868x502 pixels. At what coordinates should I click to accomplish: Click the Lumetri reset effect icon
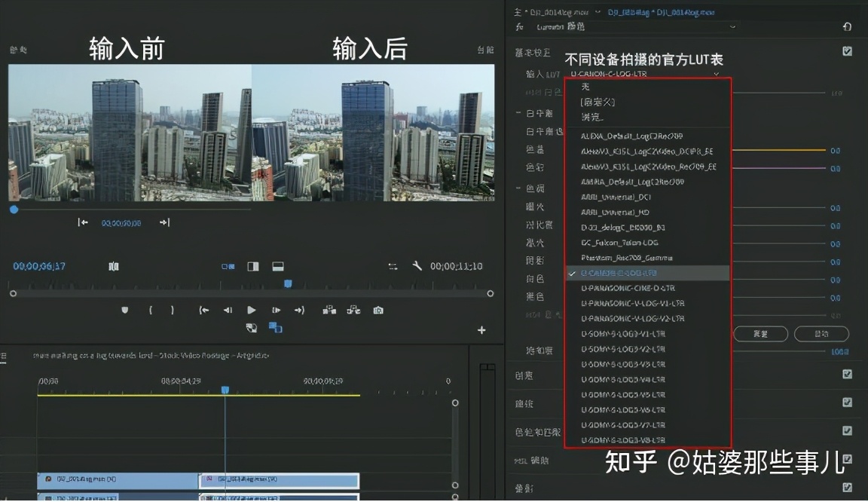(847, 27)
